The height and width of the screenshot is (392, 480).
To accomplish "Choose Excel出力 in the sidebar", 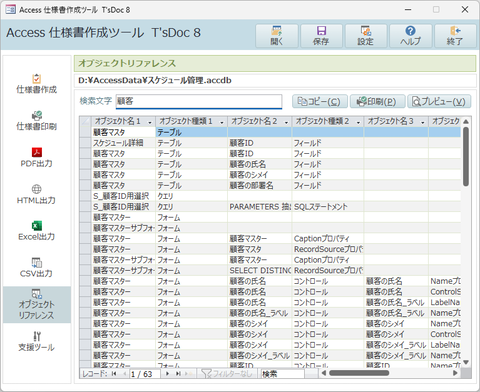I will click(37, 231).
